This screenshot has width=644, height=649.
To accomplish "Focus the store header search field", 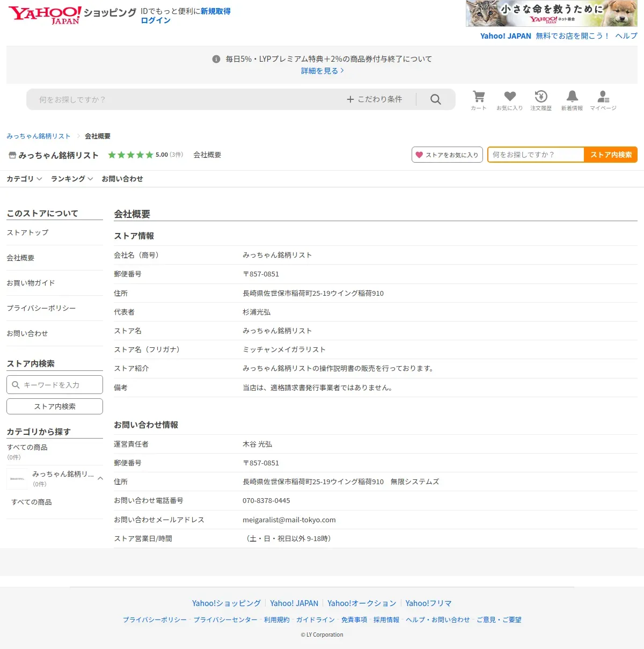I will [x=536, y=155].
